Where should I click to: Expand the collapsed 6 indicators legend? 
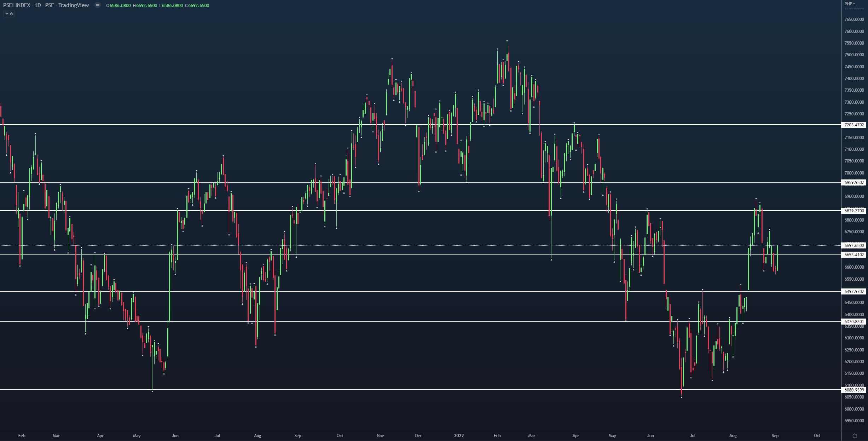tap(9, 14)
